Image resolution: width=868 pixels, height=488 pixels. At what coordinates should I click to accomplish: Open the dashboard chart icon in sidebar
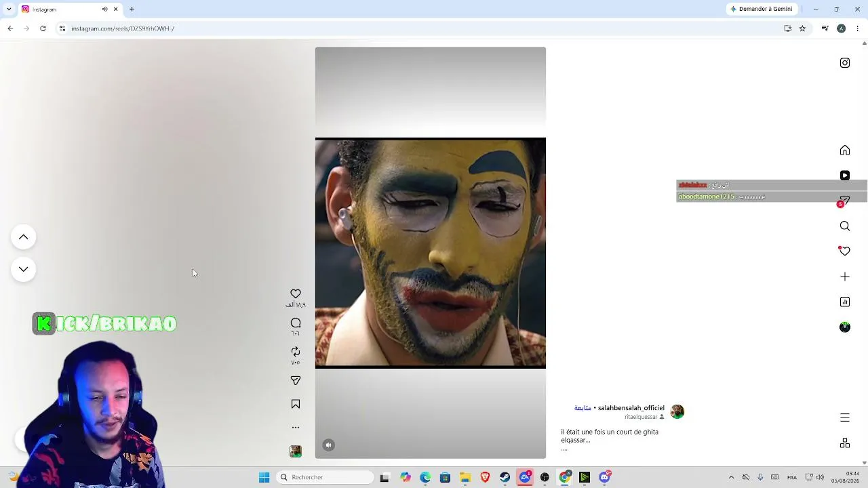[x=845, y=302]
